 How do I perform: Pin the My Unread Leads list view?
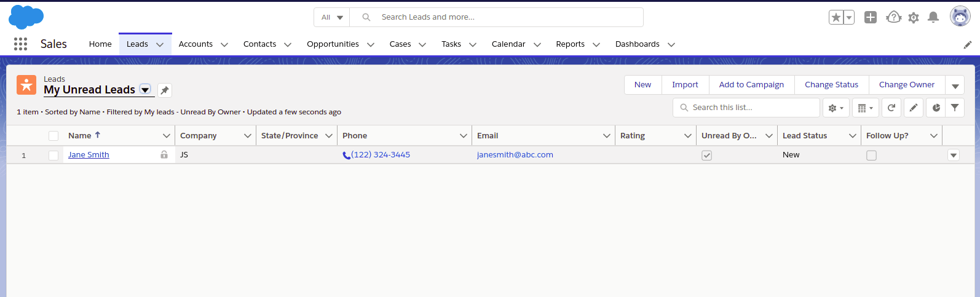click(165, 90)
